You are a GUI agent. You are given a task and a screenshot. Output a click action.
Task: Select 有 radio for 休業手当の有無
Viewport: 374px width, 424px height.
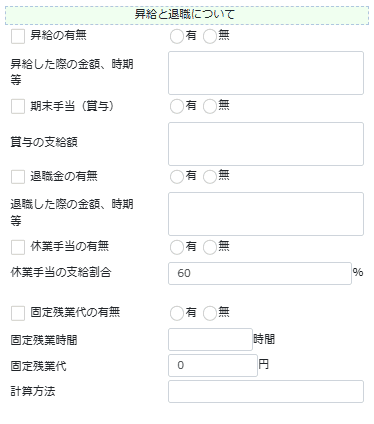(177, 248)
